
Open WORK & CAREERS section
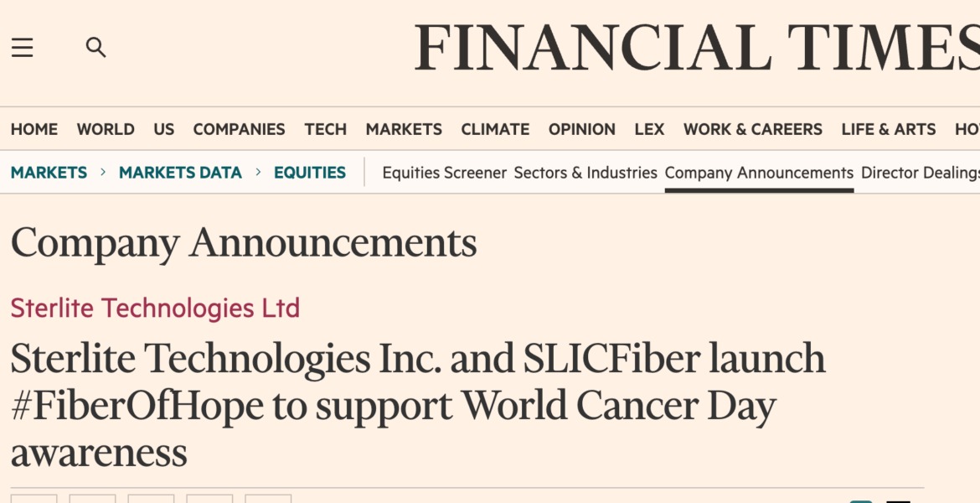pyautogui.click(x=753, y=129)
